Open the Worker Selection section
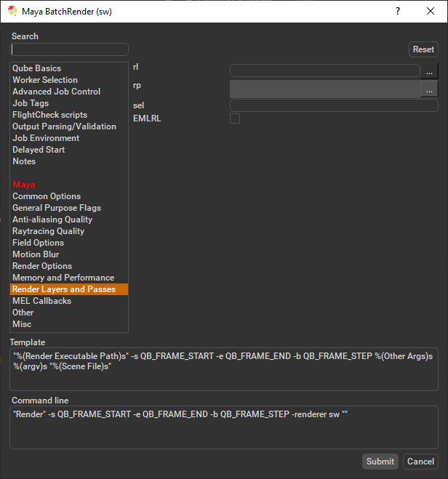This screenshot has width=448, height=479. point(44,80)
